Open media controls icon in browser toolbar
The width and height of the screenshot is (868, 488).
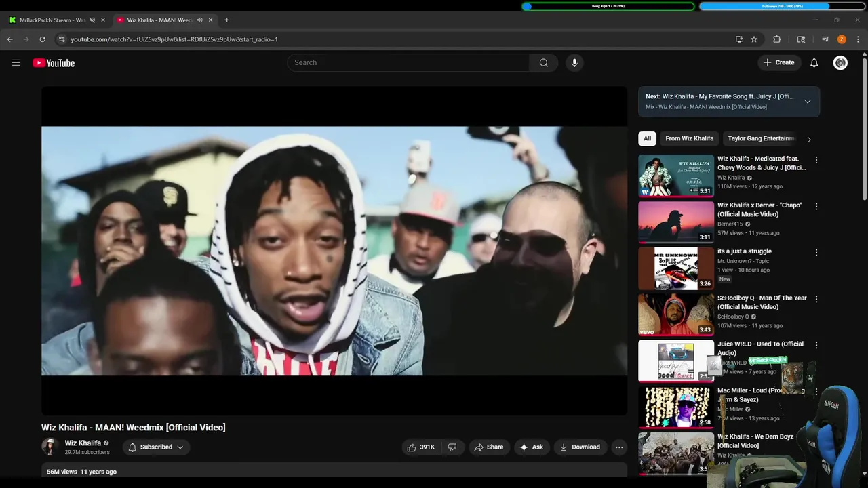pos(825,39)
